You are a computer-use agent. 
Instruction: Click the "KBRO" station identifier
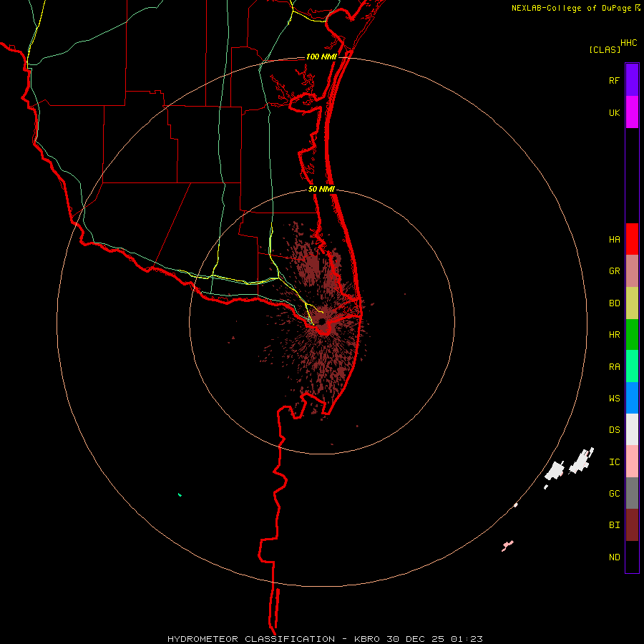367,639
